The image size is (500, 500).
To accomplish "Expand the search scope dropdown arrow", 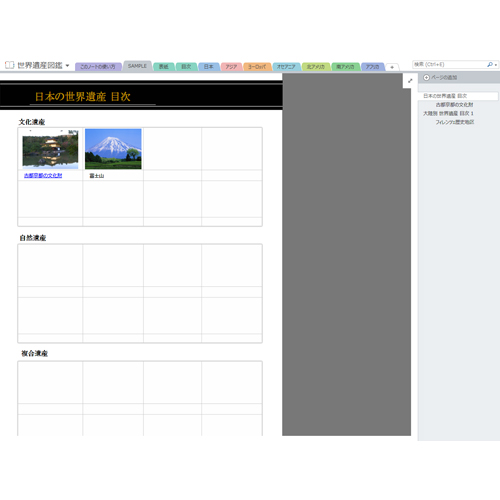I will (496, 65).
